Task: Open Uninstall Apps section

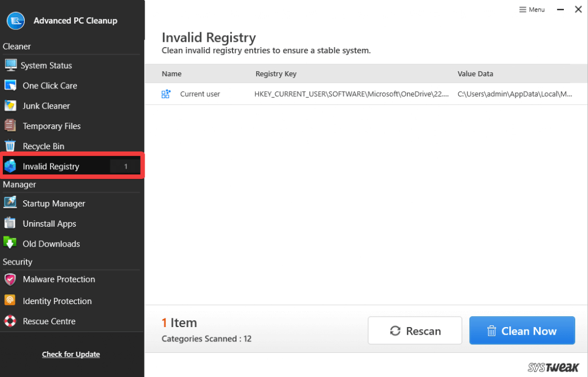Action: (49, 224)
